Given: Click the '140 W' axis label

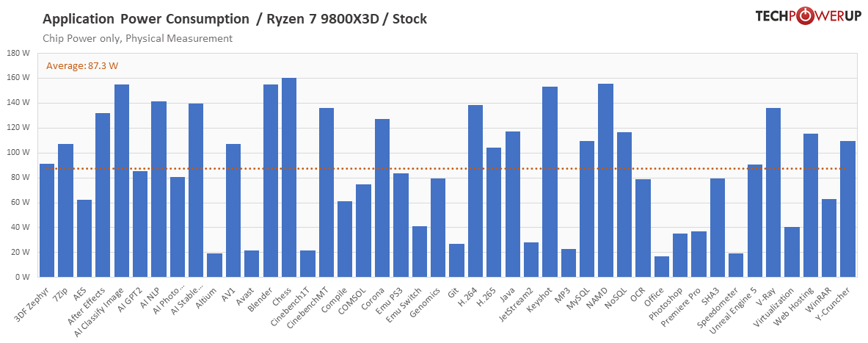Looking at the screenshot, I should click(18, 103).
